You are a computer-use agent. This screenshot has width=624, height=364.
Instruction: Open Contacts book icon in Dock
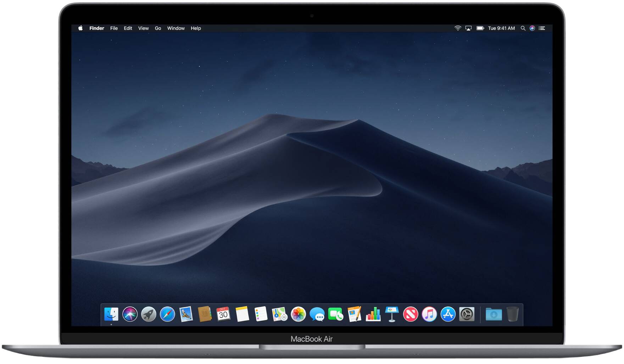point(205,314)
